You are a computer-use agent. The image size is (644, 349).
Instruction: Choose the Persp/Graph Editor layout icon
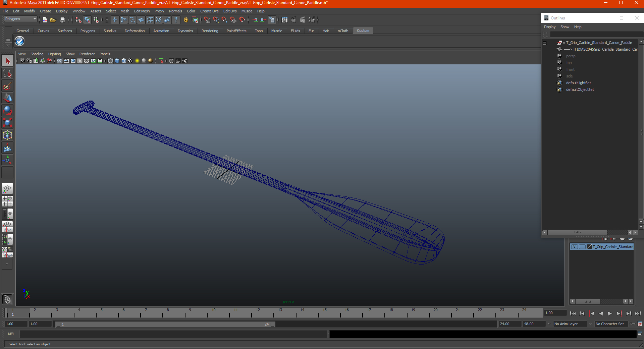click(x=7, y=227)
